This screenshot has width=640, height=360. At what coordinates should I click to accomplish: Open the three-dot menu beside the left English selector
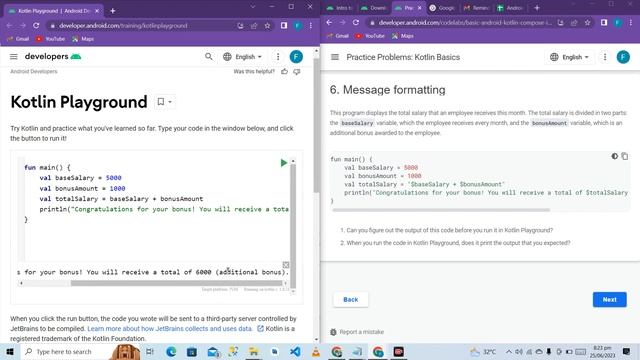[278, 57]
